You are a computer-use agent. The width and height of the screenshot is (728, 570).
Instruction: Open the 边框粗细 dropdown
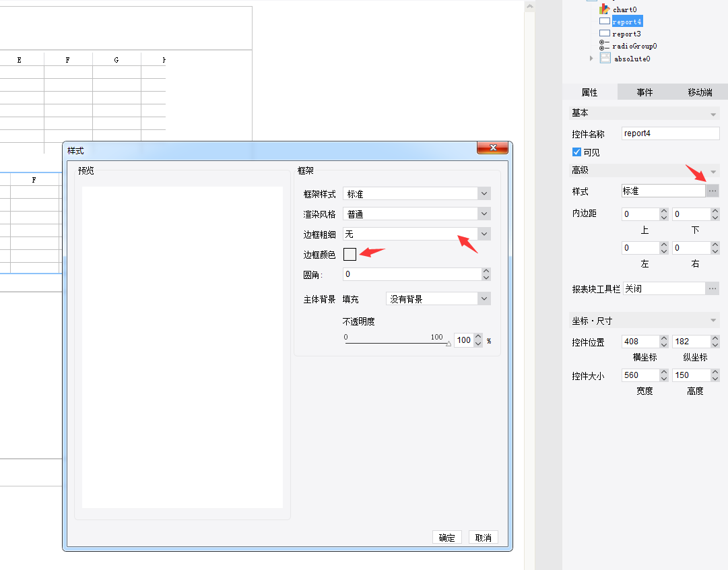click(484, 234)
